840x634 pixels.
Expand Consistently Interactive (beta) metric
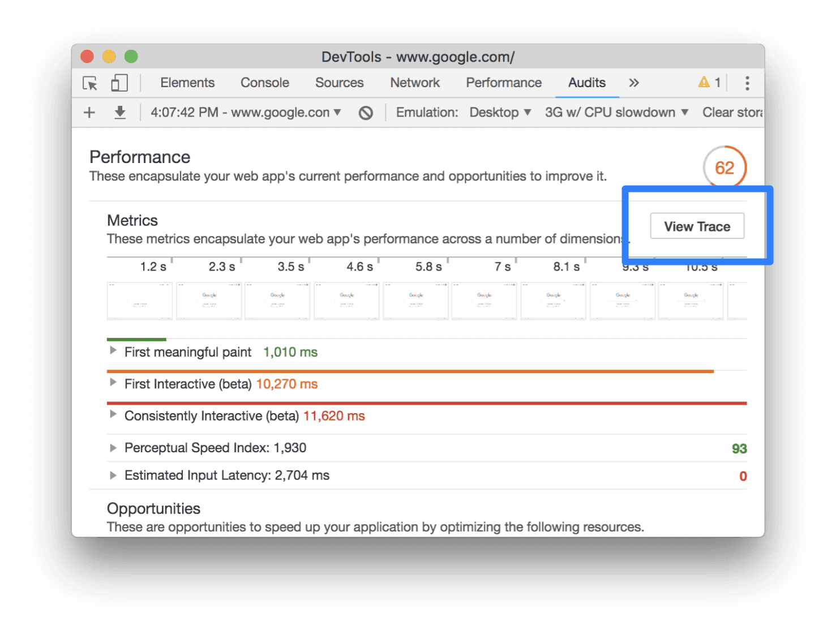(x=113, y=414)
